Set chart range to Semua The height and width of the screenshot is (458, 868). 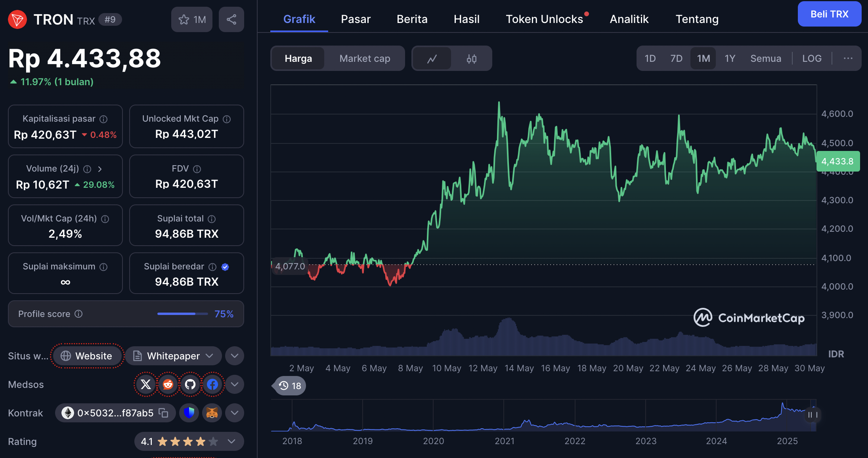click(766, 59)
